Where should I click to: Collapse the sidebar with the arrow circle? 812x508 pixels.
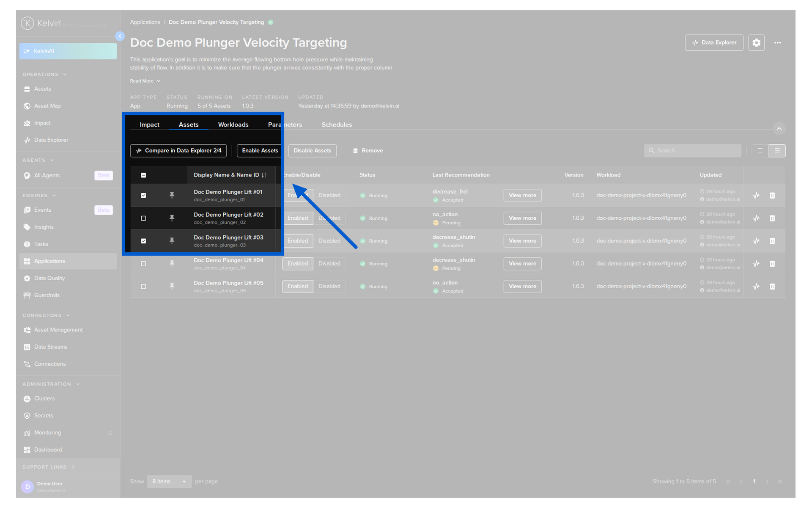click(x=120, y=36)
